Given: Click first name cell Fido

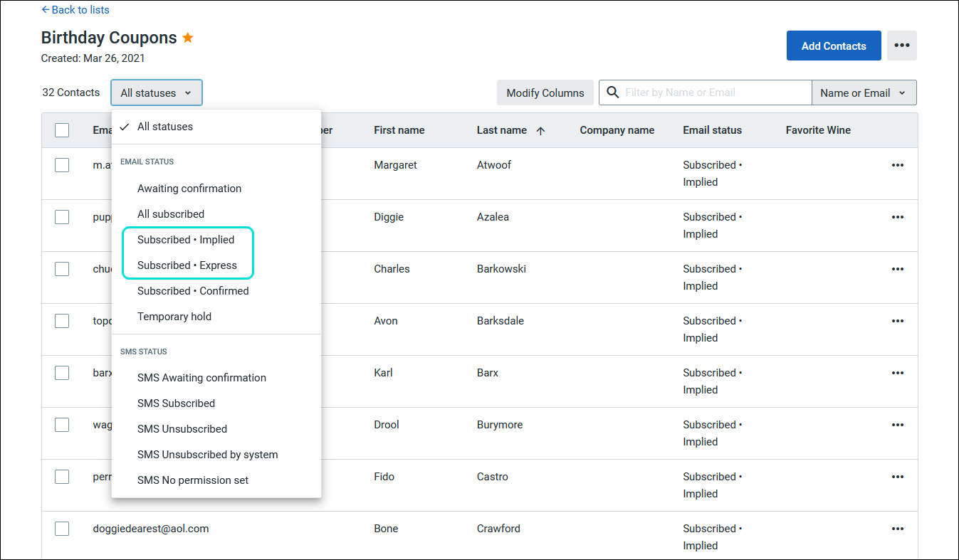Looking at the screenshot, I should click(384, 477).
